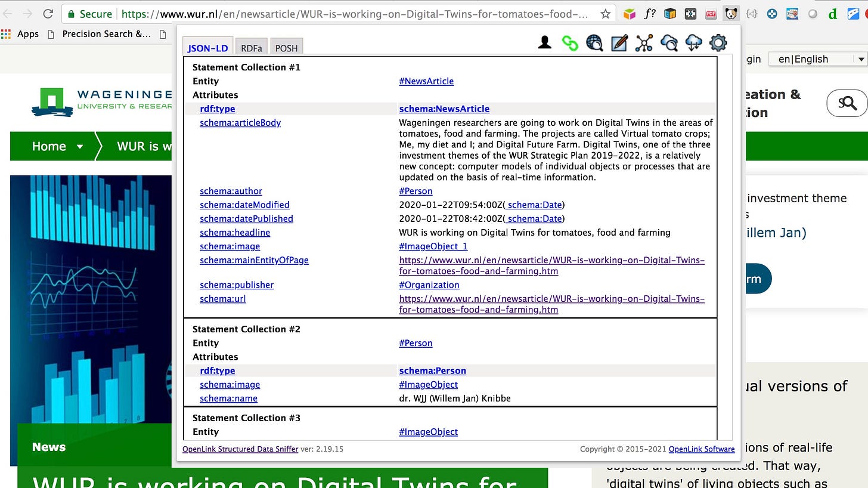Click the PDF extension icon

tap(711, 14)
